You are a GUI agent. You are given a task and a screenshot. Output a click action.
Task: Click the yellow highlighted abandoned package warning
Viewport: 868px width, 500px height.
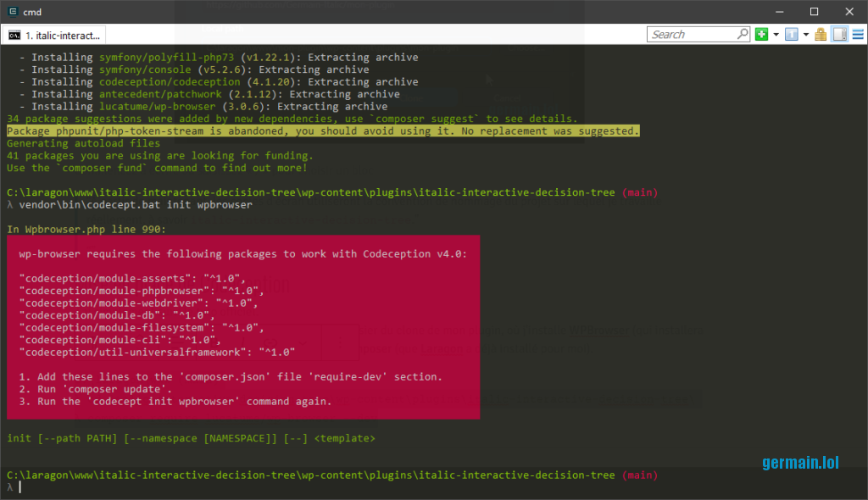pyautogui.click(x=322, y=131)
